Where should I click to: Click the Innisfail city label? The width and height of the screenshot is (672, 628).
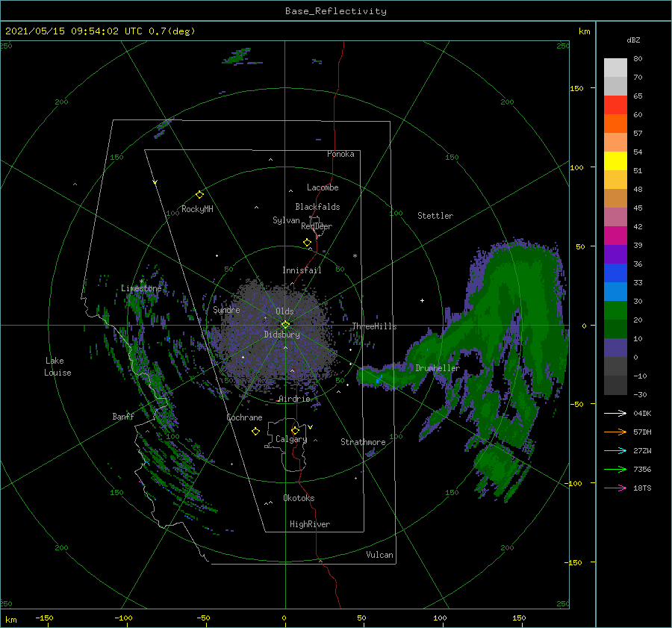(302, 270)
